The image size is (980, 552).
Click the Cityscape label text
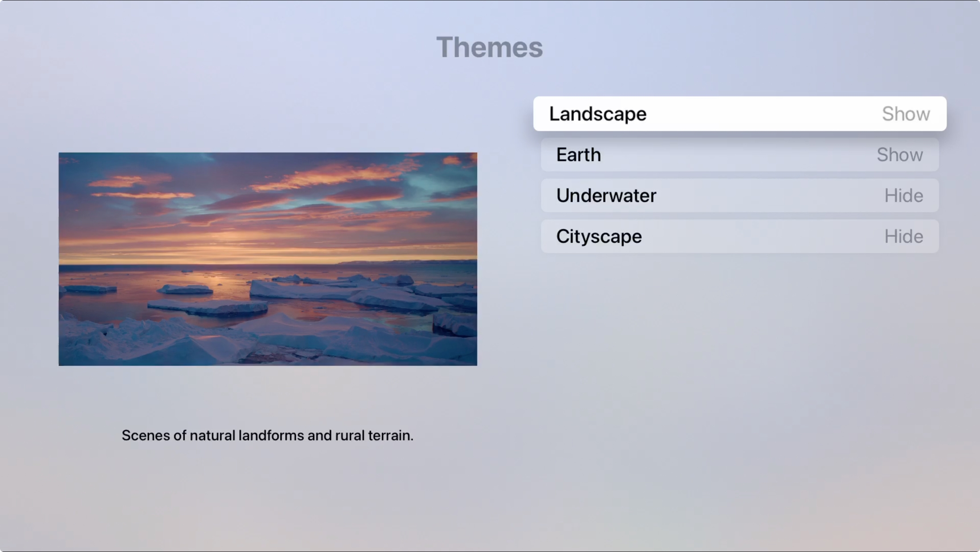599,237
